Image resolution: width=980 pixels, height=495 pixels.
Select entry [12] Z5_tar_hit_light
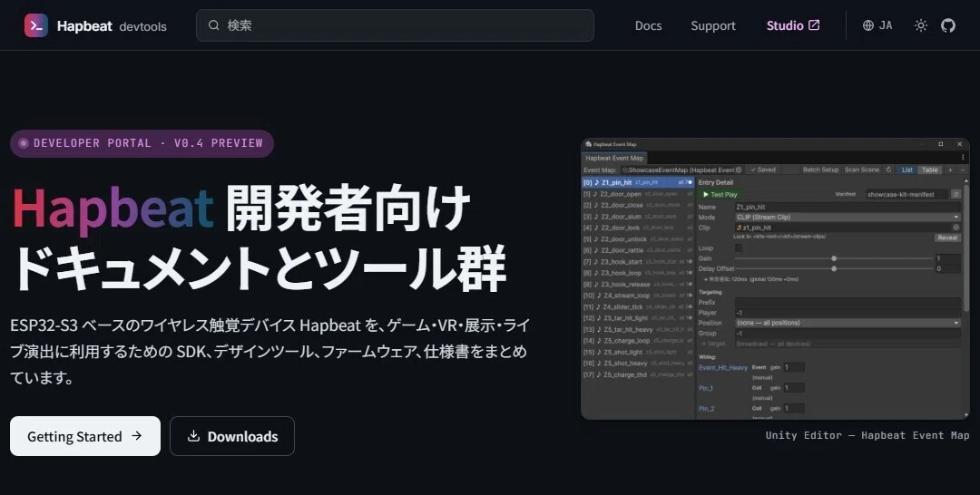pyautogui.click(x=638, y=318)
